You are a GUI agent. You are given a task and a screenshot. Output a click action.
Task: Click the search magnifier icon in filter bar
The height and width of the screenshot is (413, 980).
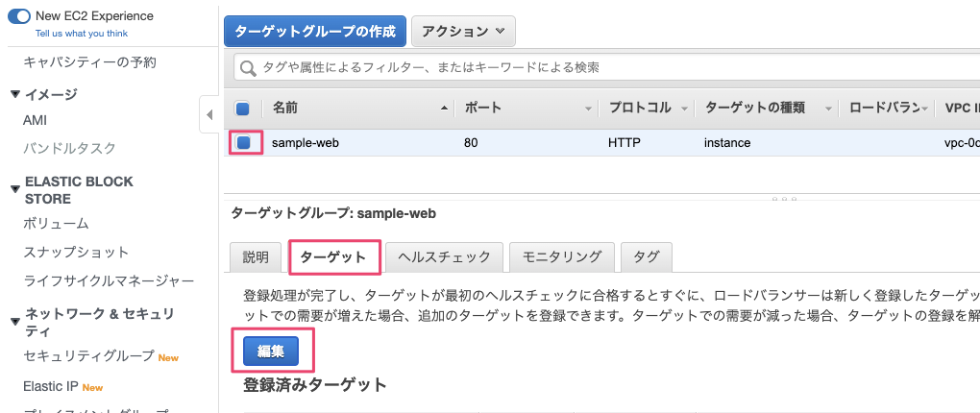coord(247,68)
